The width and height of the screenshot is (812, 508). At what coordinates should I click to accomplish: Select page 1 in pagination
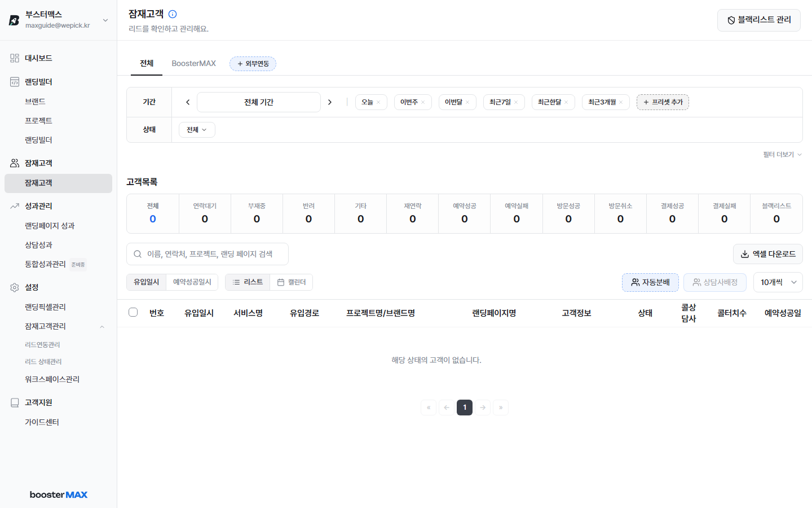465,408
